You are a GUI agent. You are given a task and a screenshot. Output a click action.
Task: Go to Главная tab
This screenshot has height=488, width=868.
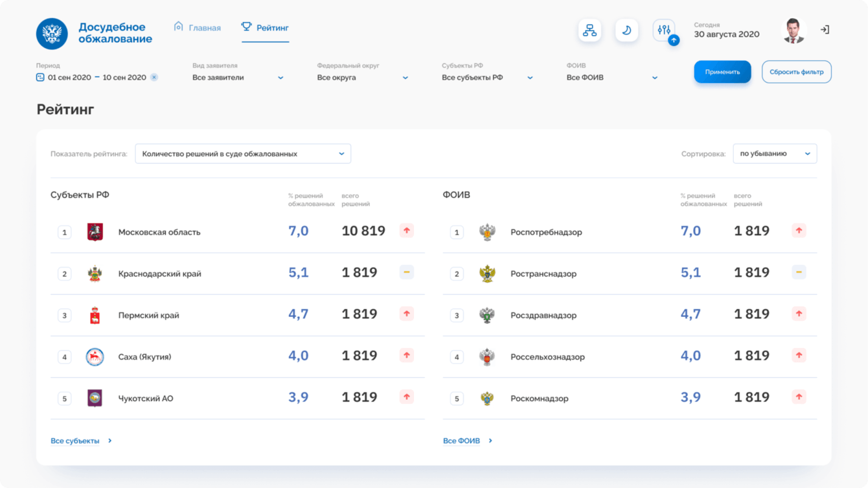point(198,28)
